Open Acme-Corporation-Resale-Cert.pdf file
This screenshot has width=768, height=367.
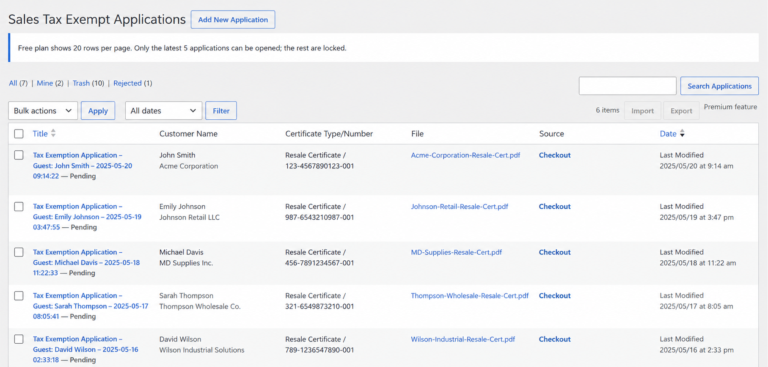click(x=465, y=155)
